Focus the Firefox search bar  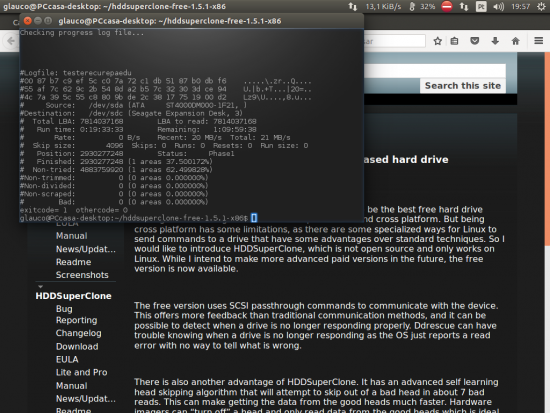(394, 41)
